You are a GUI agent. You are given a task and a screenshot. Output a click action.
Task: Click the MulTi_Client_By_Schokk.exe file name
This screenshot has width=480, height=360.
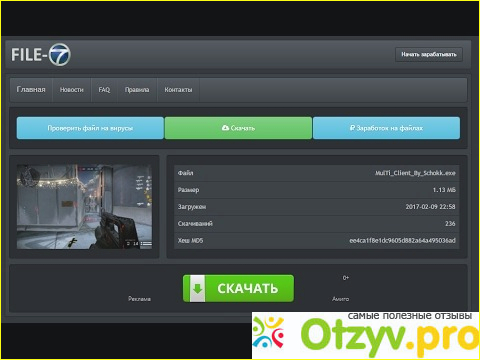(x=415, y=173)
